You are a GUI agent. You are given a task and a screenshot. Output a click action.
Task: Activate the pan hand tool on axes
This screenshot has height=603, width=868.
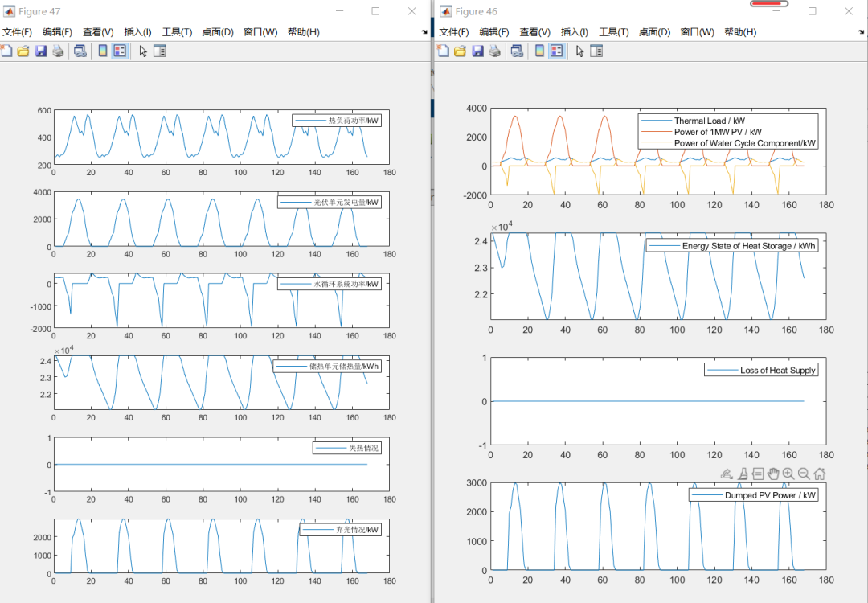point(773,474)
